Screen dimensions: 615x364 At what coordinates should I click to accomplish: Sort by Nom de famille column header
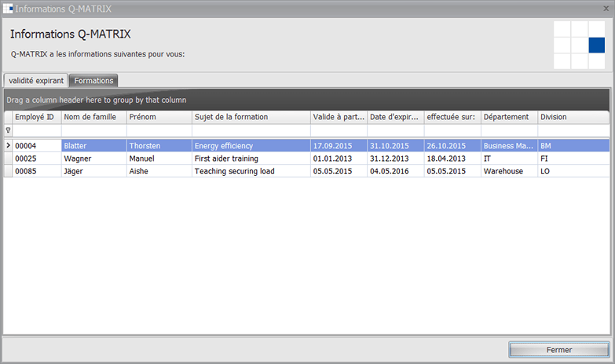(x=93, y=117)
